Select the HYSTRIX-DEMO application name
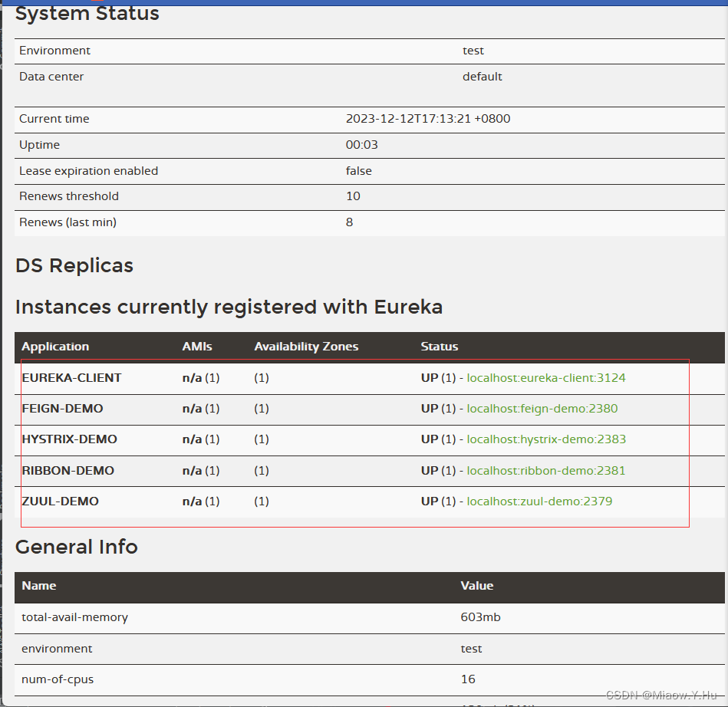Viewport: 728px width, 707px height. (x=69, y=439)
